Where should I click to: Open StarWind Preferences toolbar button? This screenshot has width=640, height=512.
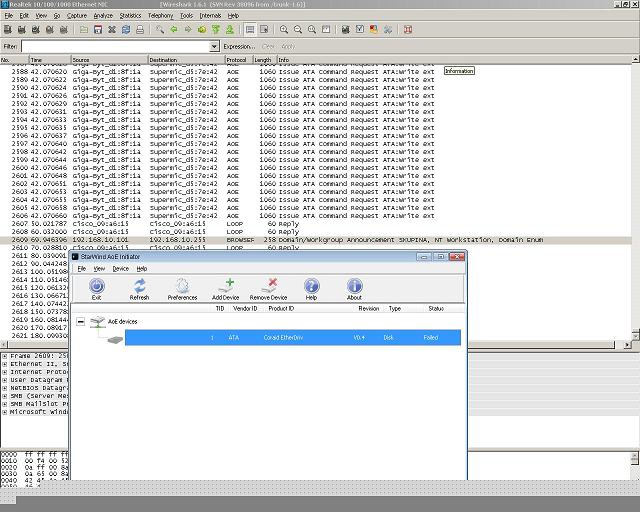[x=182, y=289]
